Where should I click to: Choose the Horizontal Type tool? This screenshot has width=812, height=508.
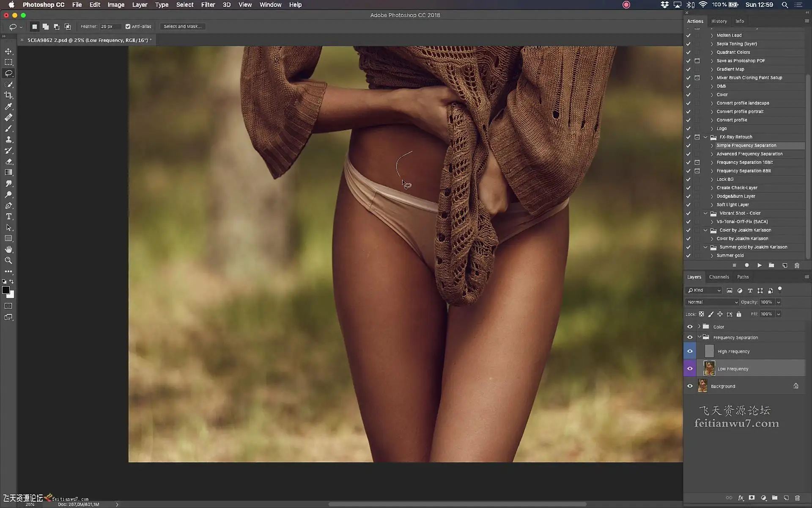pos(8,216)
